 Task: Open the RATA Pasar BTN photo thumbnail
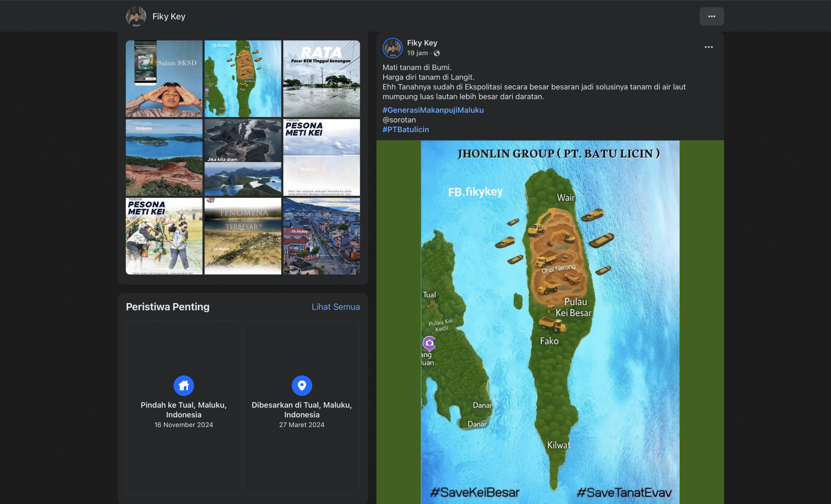321,79
